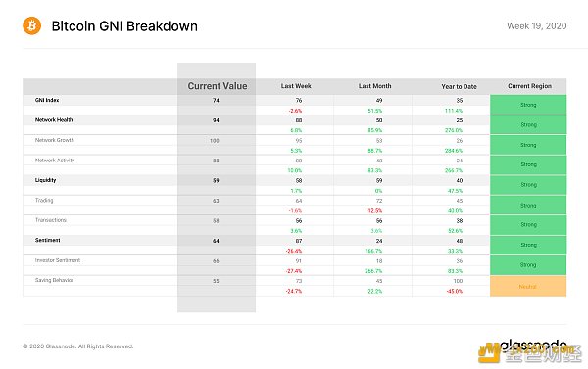Image resolution: width=588 pixels, height=369 pixels.
Task: Click the glassnode logo watermark
Action: [x=534, y=346]
